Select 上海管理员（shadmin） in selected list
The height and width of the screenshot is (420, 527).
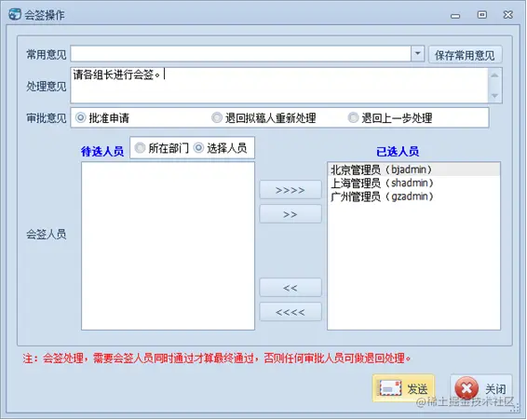[413, 183]
